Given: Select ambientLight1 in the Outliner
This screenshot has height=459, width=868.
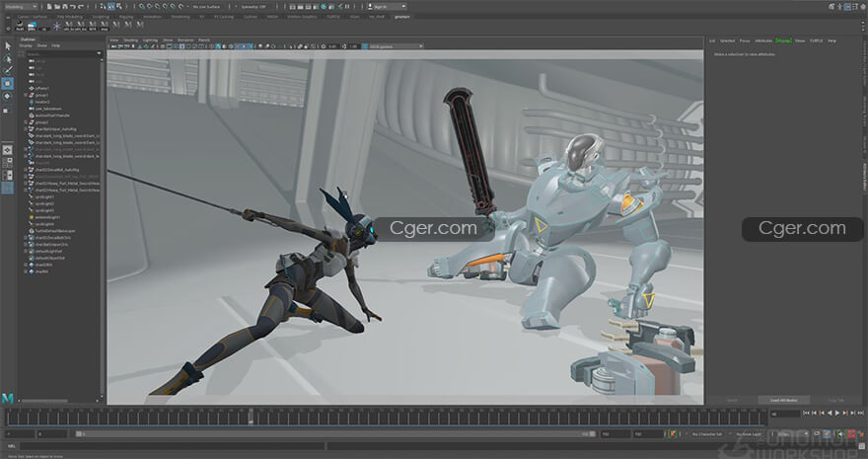Looking at the screenshot, I should coord(48,217).
